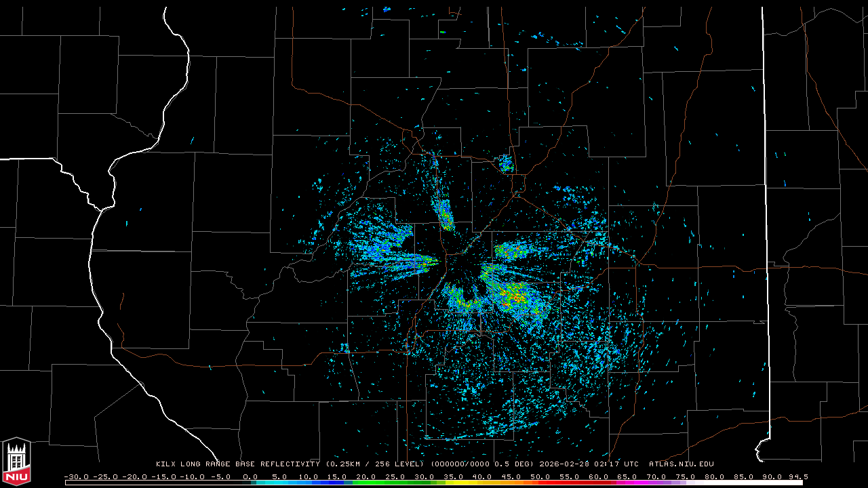Click the '65.0' reflectivity scale label

tap(629, 476)
